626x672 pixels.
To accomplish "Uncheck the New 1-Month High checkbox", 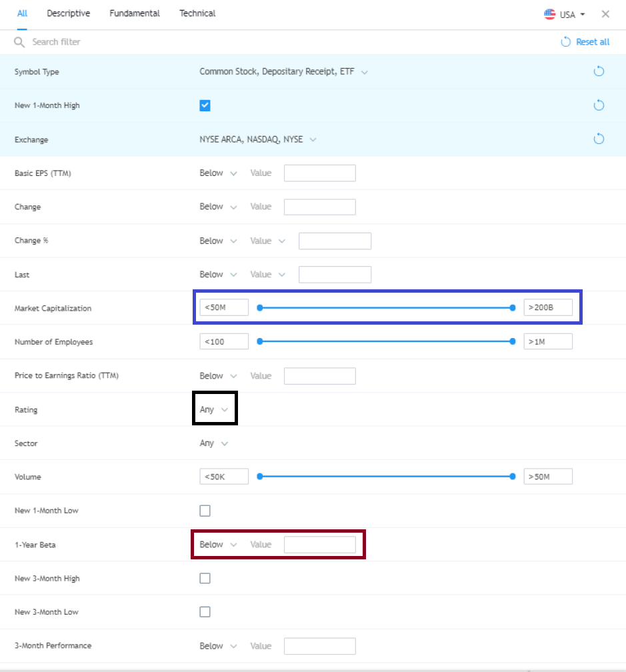I will 205,105.
